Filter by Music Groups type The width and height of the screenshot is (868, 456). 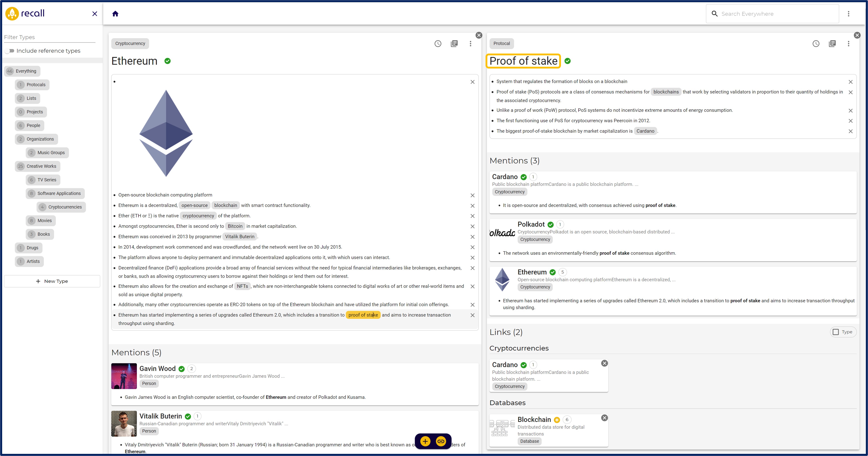point(47,153)
